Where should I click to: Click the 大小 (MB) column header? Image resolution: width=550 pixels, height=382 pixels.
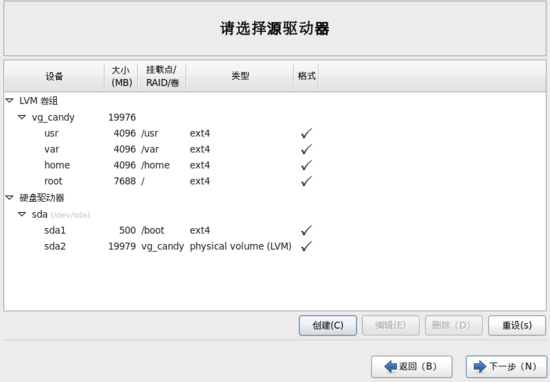[121, 76]
